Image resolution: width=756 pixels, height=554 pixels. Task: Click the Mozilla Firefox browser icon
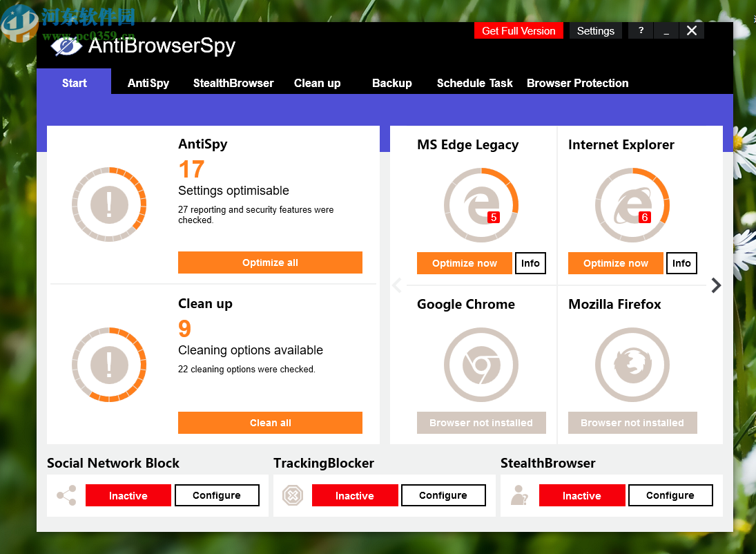coord(632,365)
